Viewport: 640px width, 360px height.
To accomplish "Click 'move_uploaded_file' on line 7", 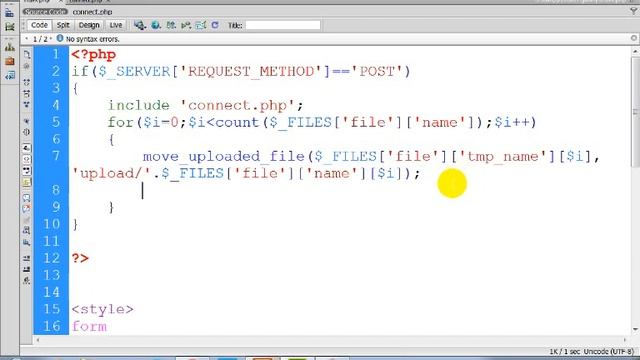I will [224, 156].
